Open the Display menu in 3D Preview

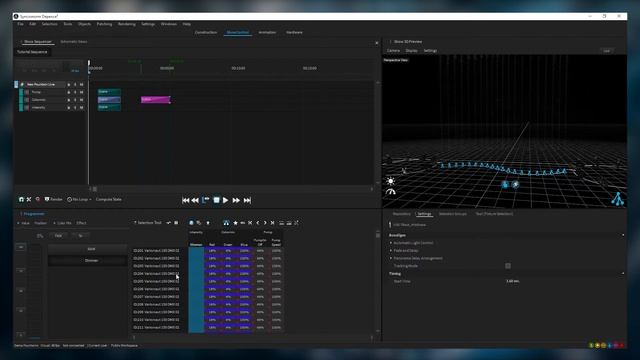click(411, 51)
